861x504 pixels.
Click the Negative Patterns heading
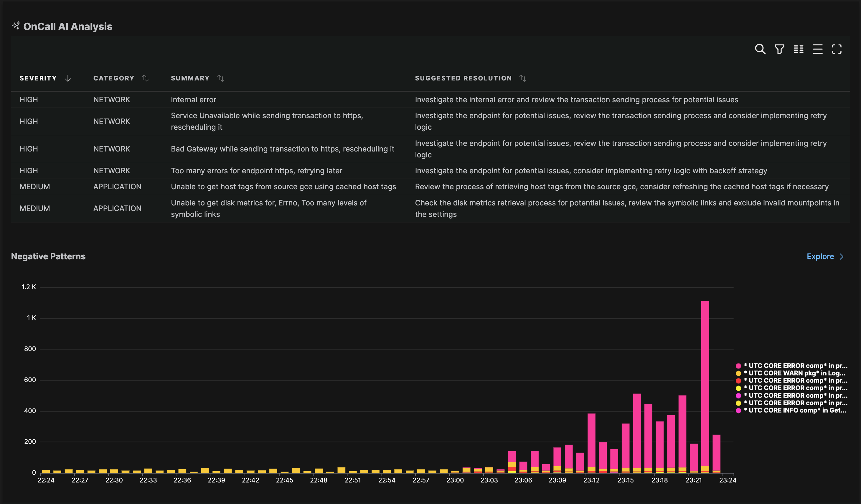point(48,257)
